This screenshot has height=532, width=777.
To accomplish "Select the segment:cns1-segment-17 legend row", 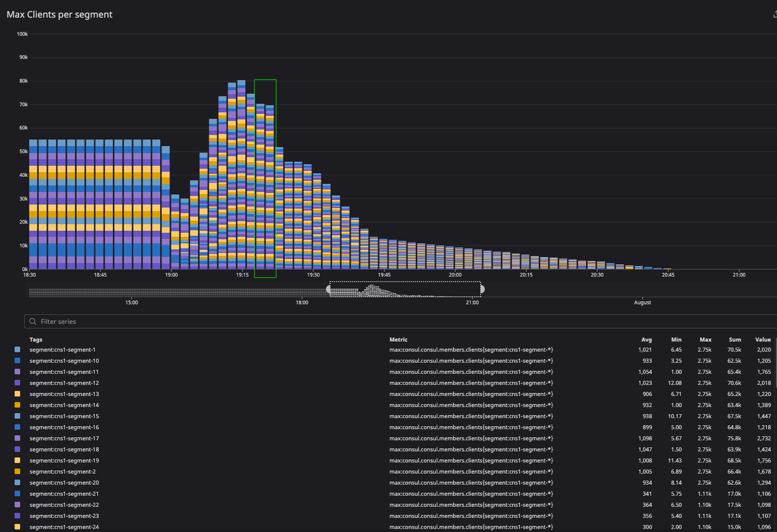I will tap(64, 438).
